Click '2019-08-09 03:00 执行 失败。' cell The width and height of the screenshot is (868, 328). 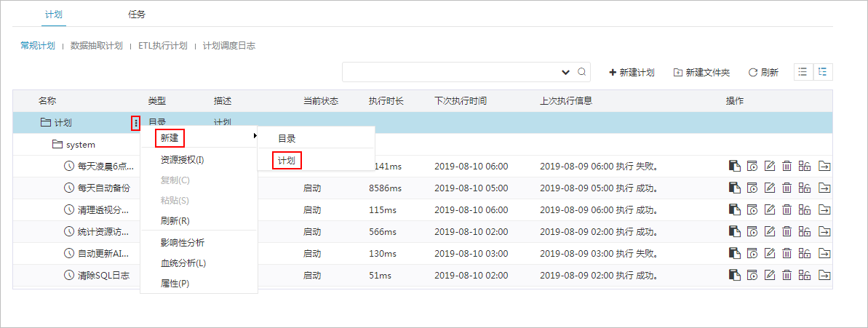click(x=598, y=253)
